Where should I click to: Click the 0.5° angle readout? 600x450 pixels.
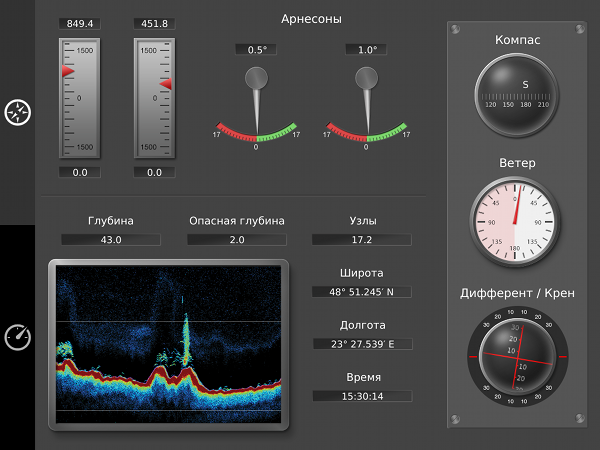[256, 50]
